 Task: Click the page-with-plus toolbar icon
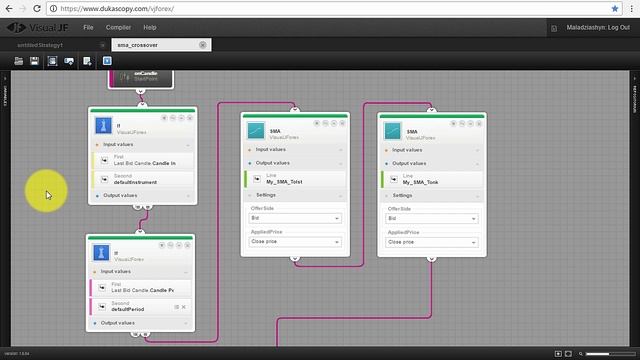coord(87,61)
